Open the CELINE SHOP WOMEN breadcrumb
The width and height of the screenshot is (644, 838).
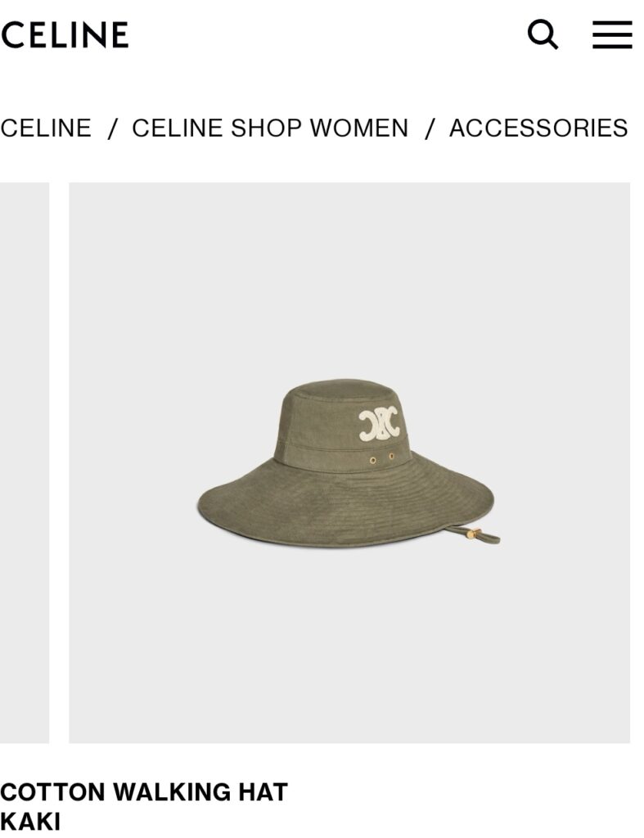270,128
